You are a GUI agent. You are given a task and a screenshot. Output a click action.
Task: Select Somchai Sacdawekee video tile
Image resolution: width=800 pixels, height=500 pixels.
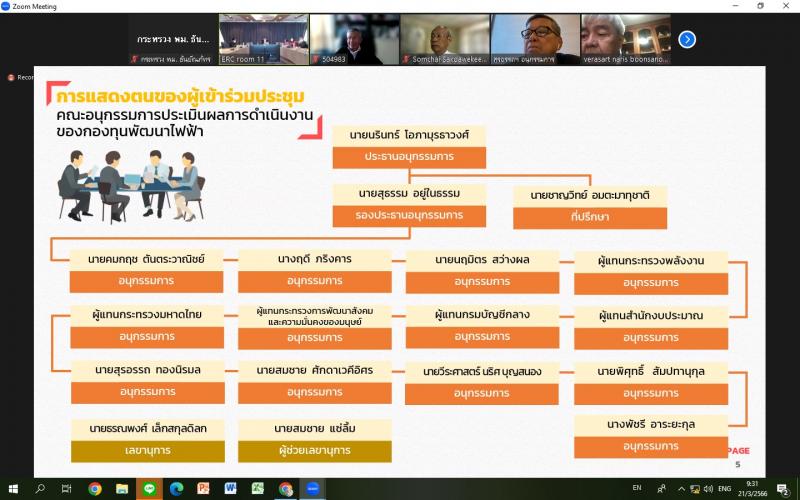click(x=445, y=39)
